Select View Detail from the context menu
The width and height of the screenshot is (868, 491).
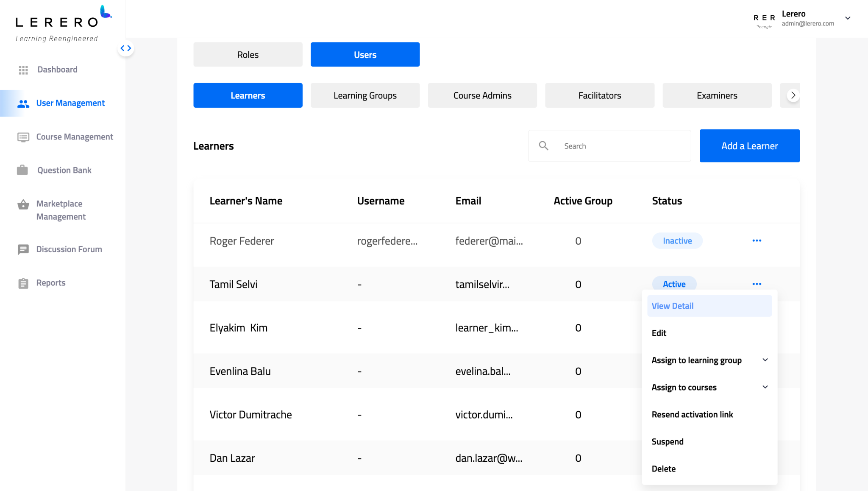pos(672,306)
